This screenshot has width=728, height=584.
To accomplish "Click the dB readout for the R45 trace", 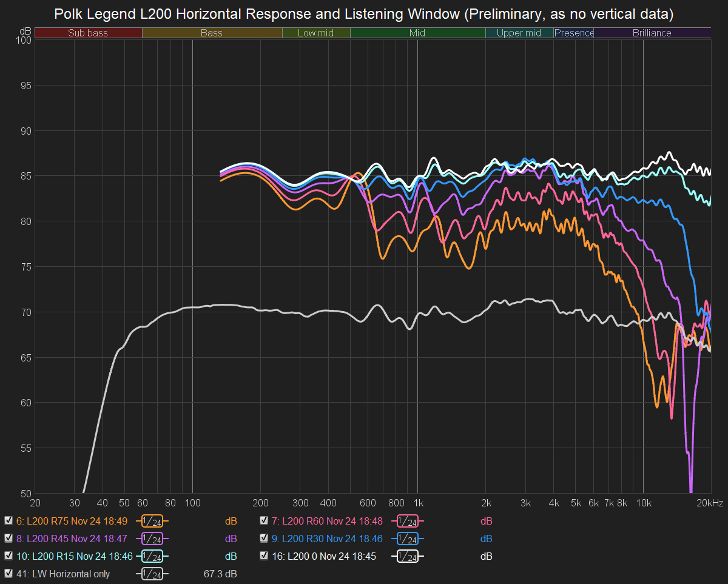I will coord(231,539).
